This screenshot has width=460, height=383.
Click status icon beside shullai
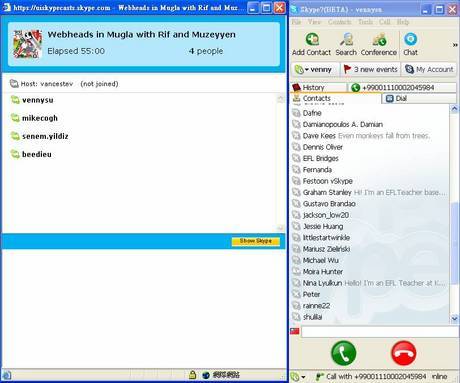click(x=296, y=317)
